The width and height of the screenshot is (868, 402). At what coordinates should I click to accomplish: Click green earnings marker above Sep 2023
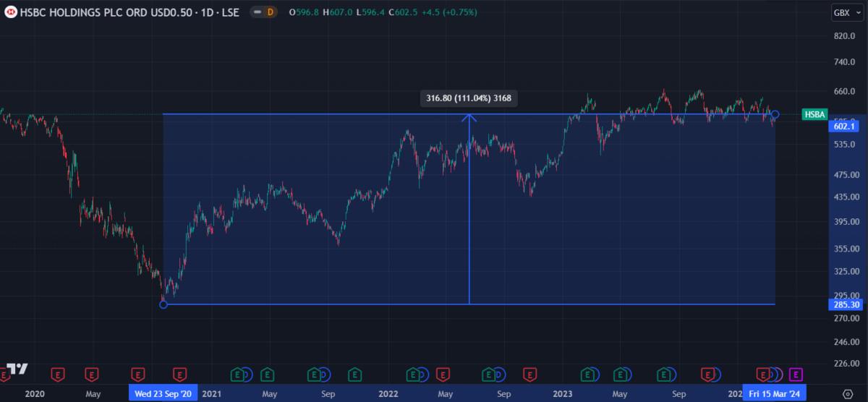663,374
